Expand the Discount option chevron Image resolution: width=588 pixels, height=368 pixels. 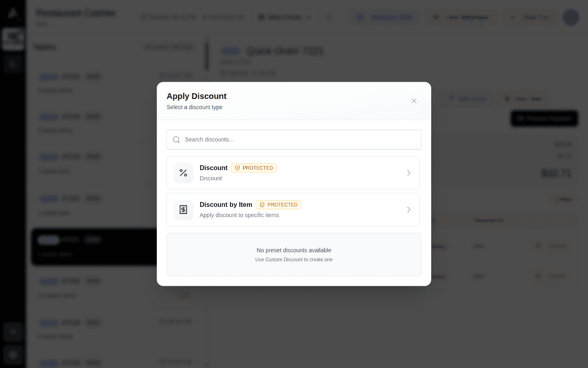(x=409, y=173)
